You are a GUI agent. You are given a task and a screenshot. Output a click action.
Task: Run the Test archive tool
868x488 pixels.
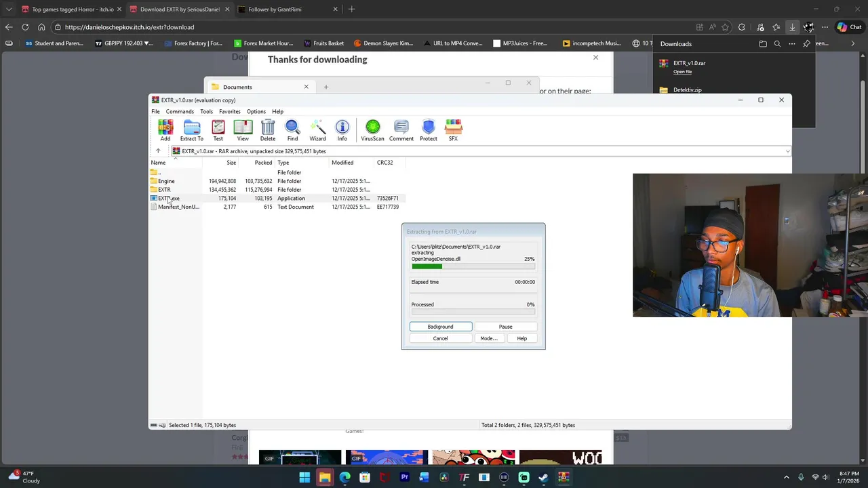tap(218, 130)
